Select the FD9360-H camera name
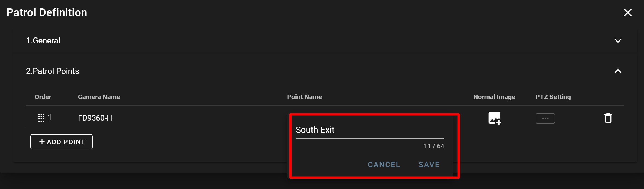Screen dimensions: 644x189 (x=95, y=118)
